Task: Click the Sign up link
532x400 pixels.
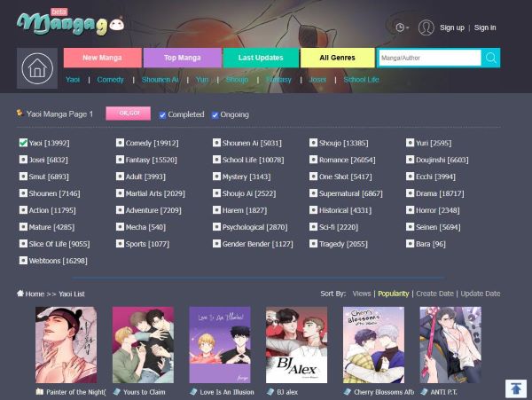Action: pos(452,27)
